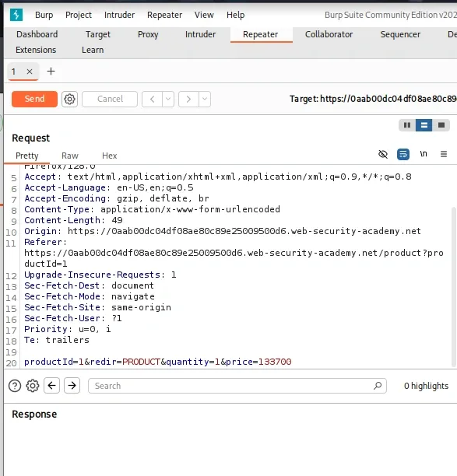Open the request editor hamburger menu
457x476 pixels.
[x=443, y=154]
